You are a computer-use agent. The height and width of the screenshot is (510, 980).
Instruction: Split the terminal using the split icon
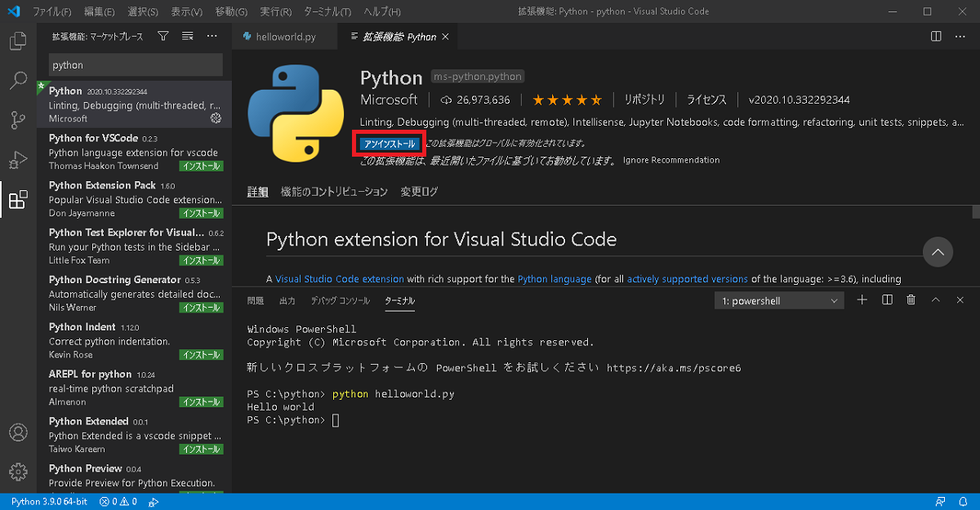(x=886, y=299)
